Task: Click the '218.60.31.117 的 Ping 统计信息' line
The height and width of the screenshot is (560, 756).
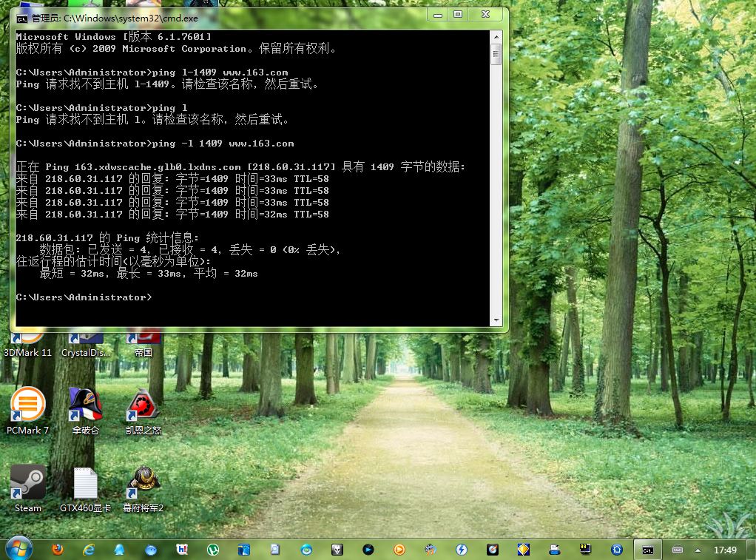Action: pyautogui.click(x=107, y=237)
